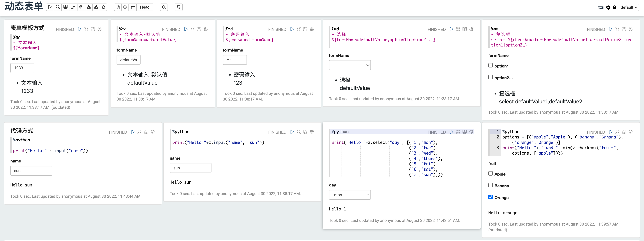
Task: Click the trash icon to remove notebook
Action: [x=178, y=7]
